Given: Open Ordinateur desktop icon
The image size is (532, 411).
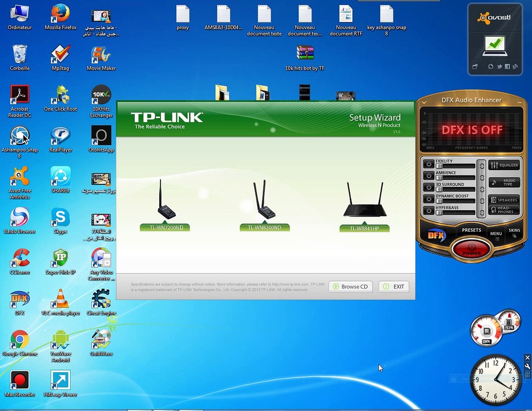Looking at the screenshot, I should click(x=19, y=17).
